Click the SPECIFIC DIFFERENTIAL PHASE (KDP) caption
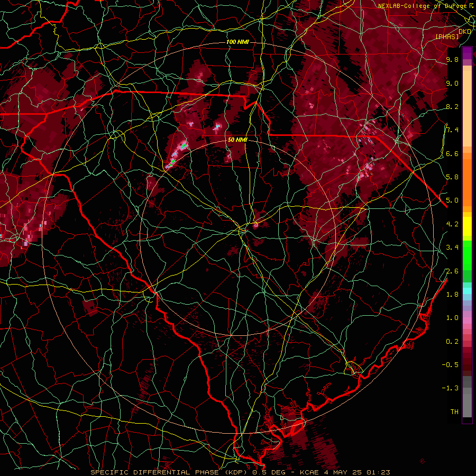Image resolution: width=476 pixels, height=476 pixels. tap(169, 472)
